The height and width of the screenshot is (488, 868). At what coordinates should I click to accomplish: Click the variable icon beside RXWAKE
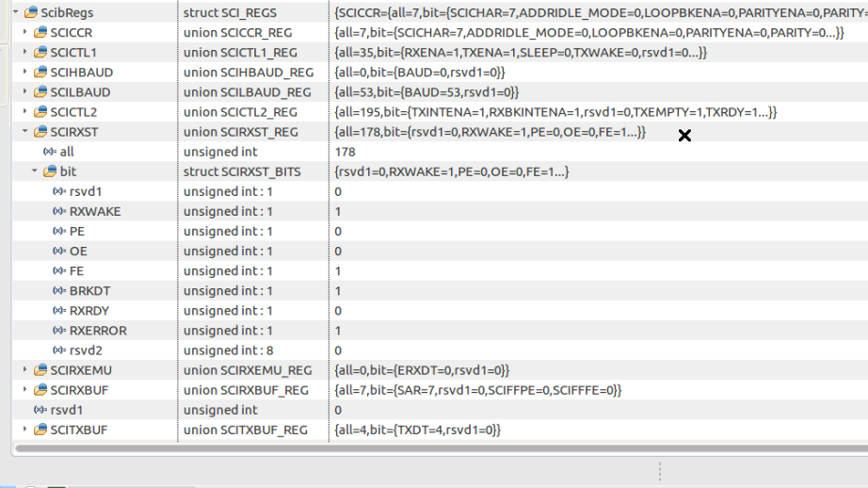point(59,211)
